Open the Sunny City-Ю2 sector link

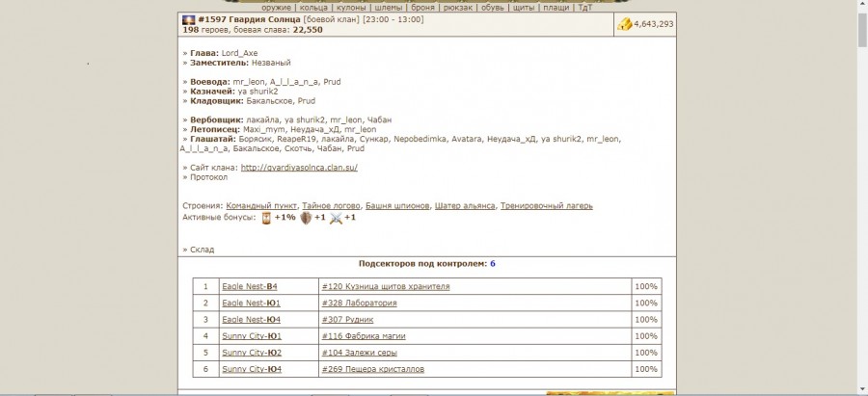(x=252, y=353)
